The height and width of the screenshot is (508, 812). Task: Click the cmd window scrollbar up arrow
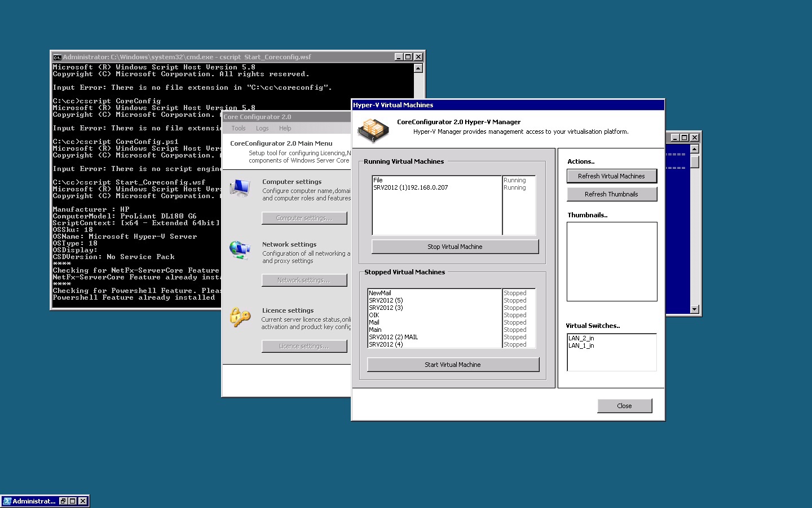click(x=418, y=68)
